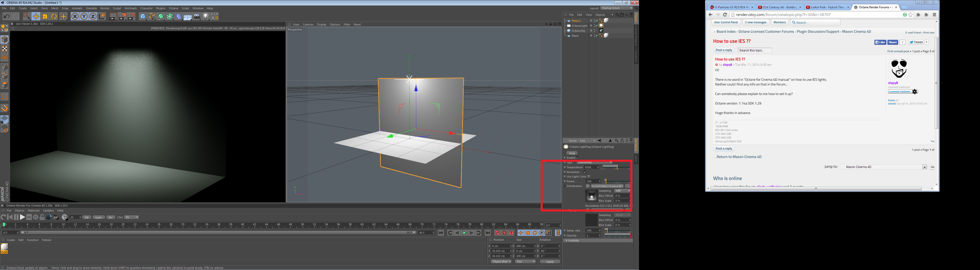This screenshot has width=980, height=270.
Task: Open the Chn DL channel dropdown
Action: coord(132,217)
